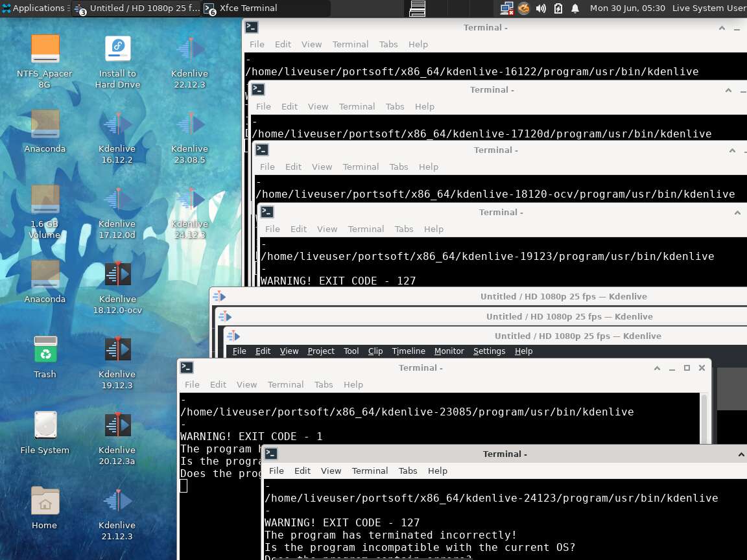The width and height of the screenshot is (747, 560).
Task: Open Tabs menu in kdenlive-24123 terminal
Action: point(408,471)
